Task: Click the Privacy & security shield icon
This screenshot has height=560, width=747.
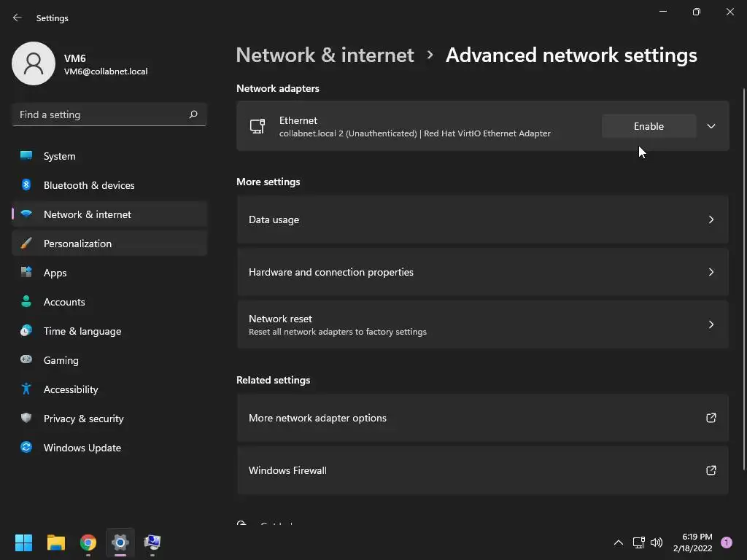Action: pos(26,419)
